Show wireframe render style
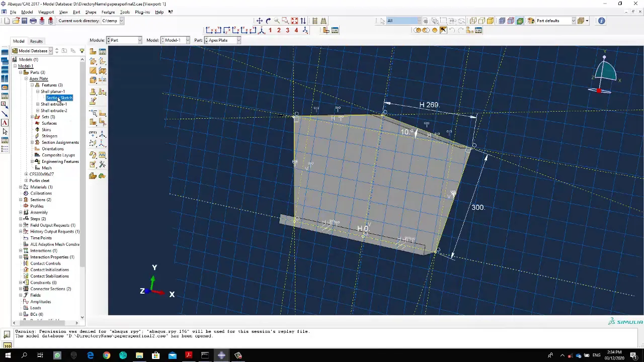The image size is (644, 362). [x=473, y=21]
